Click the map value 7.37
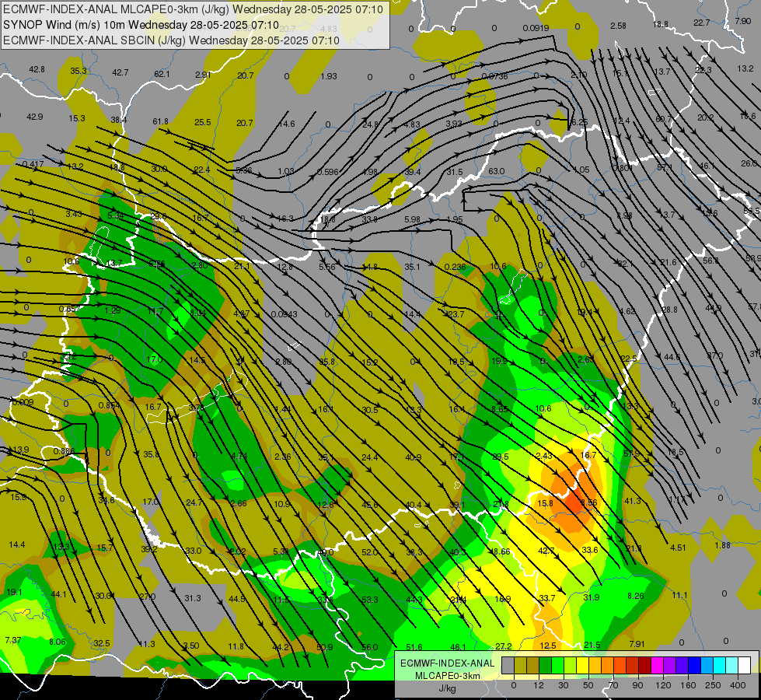This screenshot has width=761, height=700. [13, 640]
